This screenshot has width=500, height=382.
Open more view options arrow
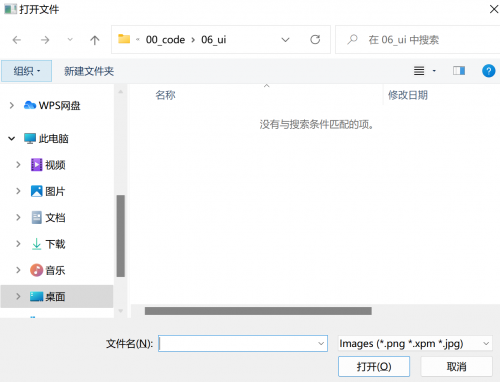(x=434, y=71)
